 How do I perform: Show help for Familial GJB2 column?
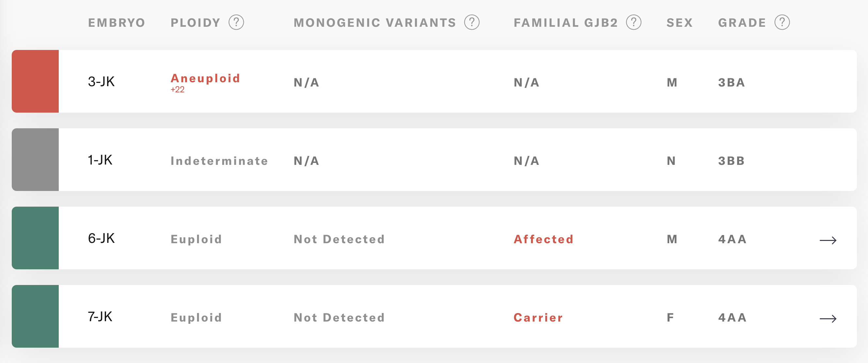(x=633, y=23)
